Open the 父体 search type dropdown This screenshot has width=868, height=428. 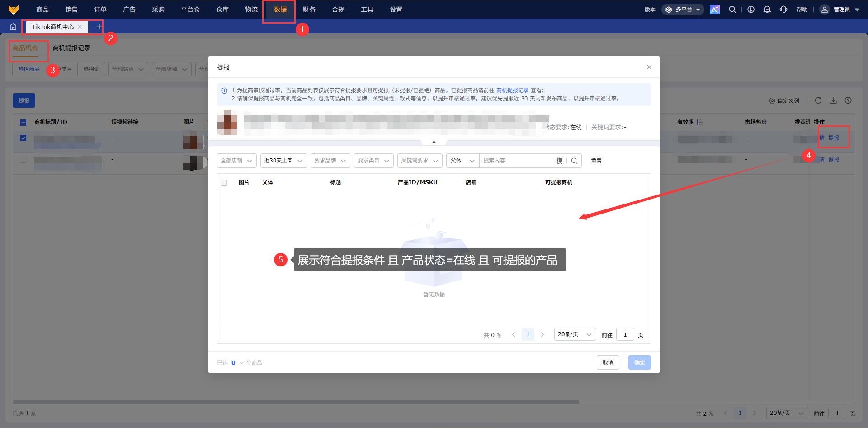[463, 161]
